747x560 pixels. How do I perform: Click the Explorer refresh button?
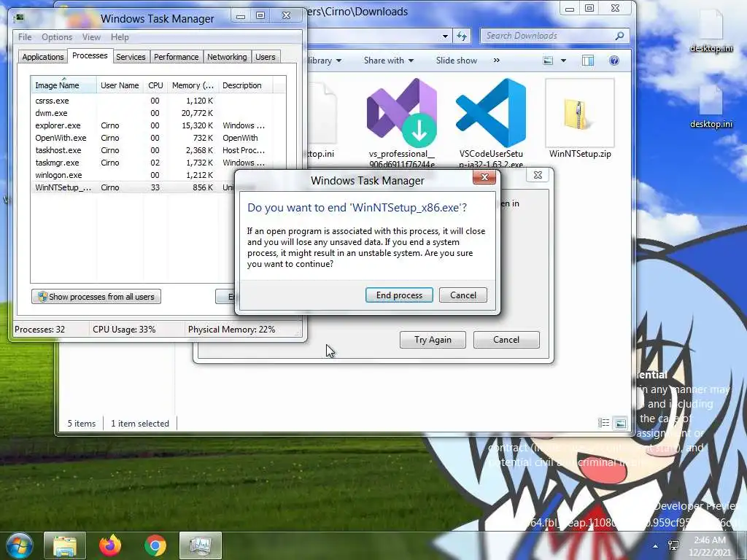(462, 36)
